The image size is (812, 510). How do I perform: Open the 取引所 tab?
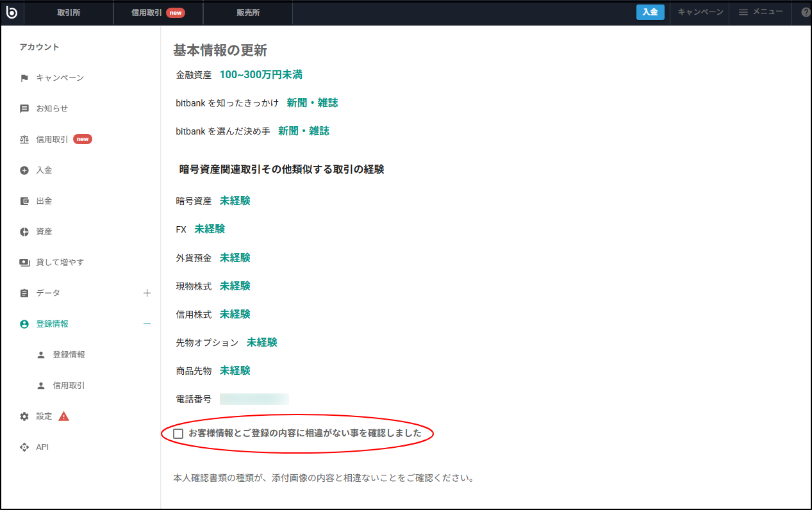[69, 13]
